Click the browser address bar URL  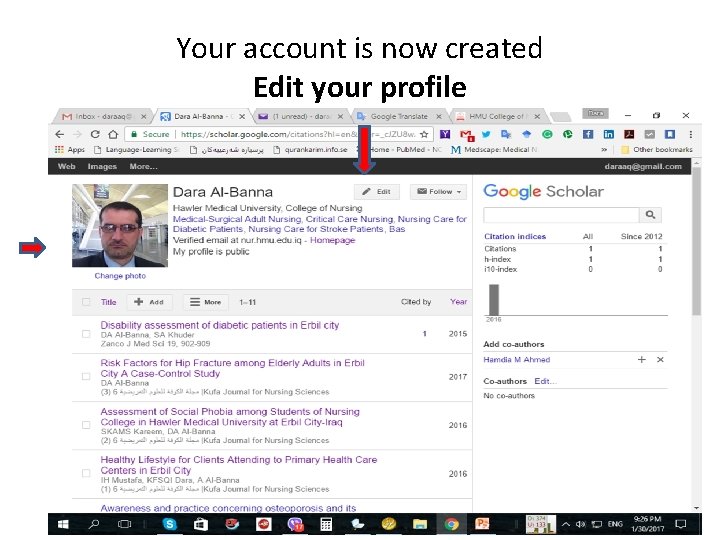point(298,134)
